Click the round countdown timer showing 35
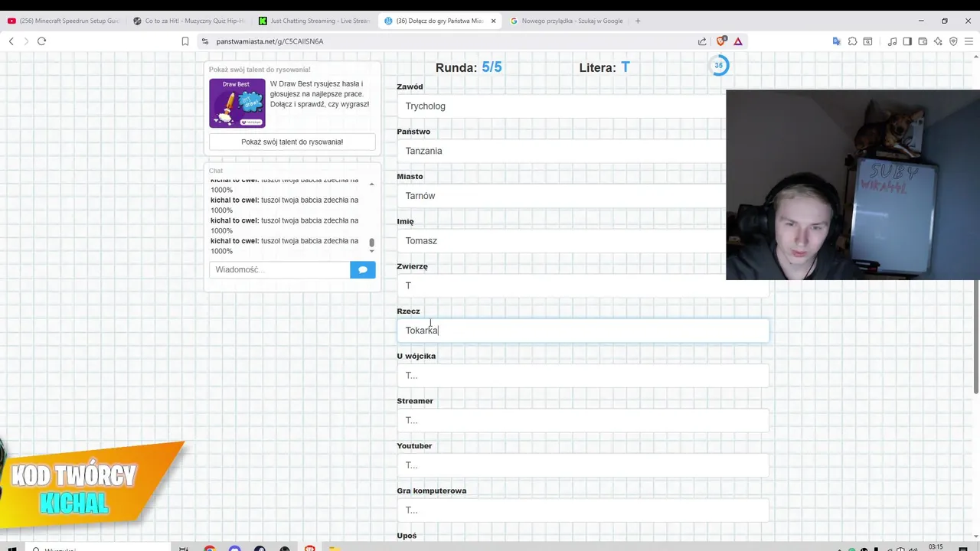 coord(718,66)
